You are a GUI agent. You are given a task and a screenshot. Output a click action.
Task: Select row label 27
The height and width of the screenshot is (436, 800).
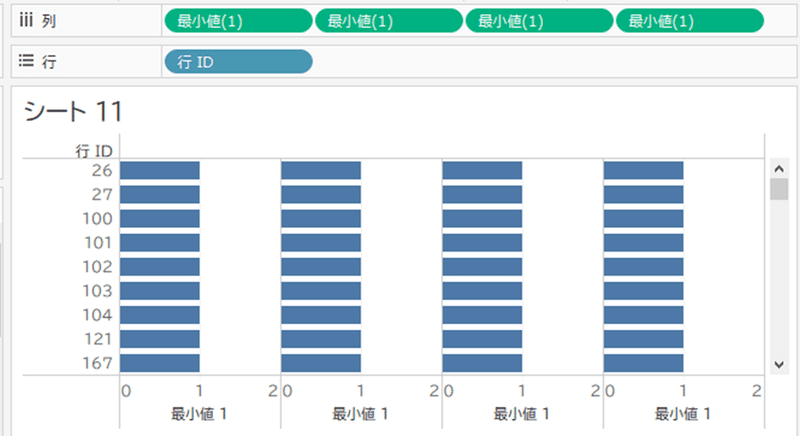coord(102,194)
